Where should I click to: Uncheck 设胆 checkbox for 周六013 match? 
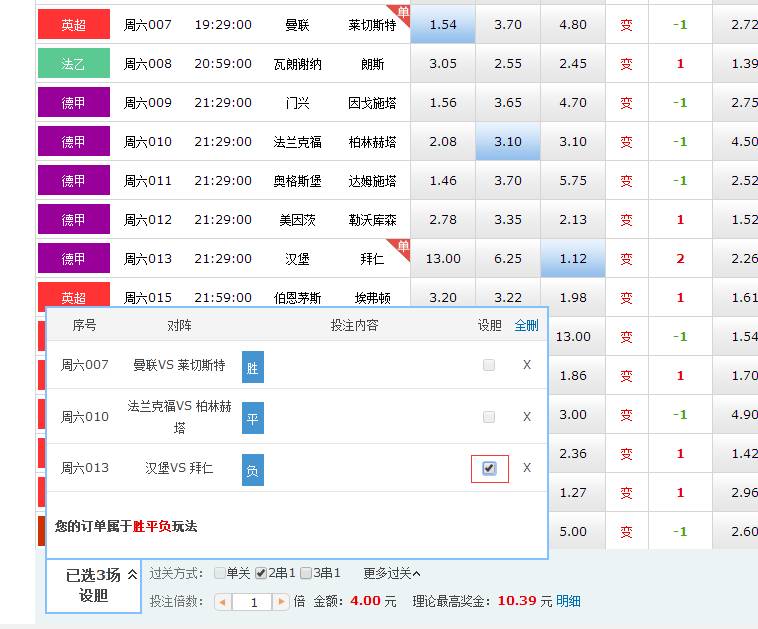pyautogui.click(x=489, y=468)
